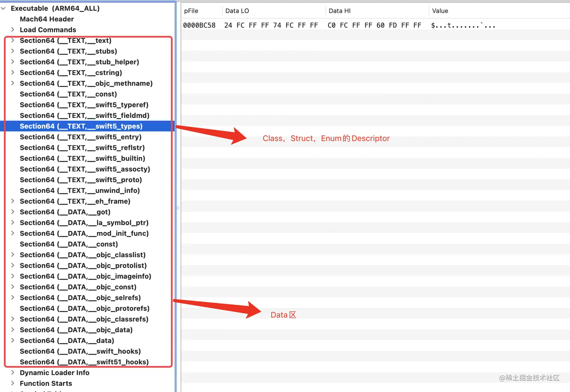Expand the __TEXT,__cstring section chevron
The width and height of the screenshot is (570, 392).
coord(12,72)
